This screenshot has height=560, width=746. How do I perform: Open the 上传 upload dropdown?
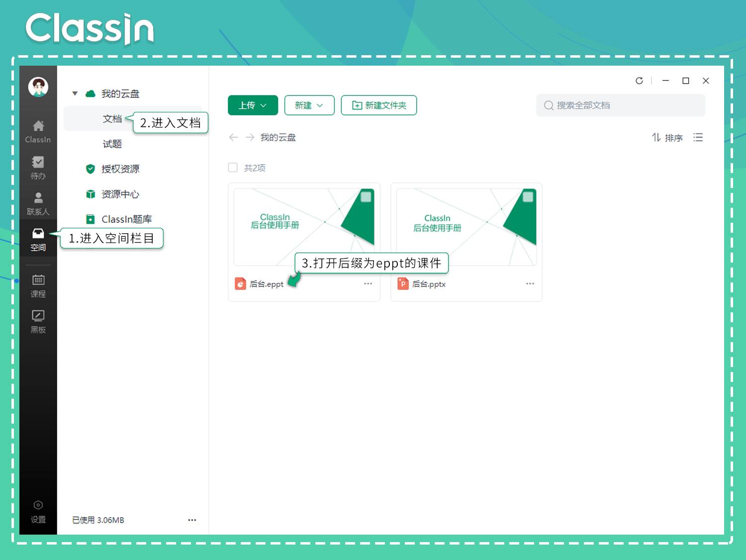click(253, 105)
